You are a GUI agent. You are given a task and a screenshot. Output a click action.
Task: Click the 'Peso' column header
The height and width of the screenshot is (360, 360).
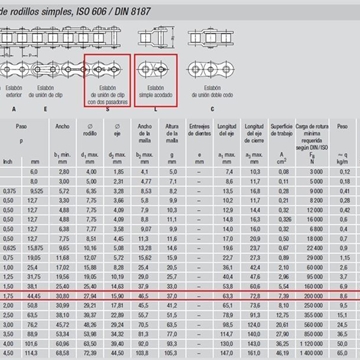coord(342,126)
